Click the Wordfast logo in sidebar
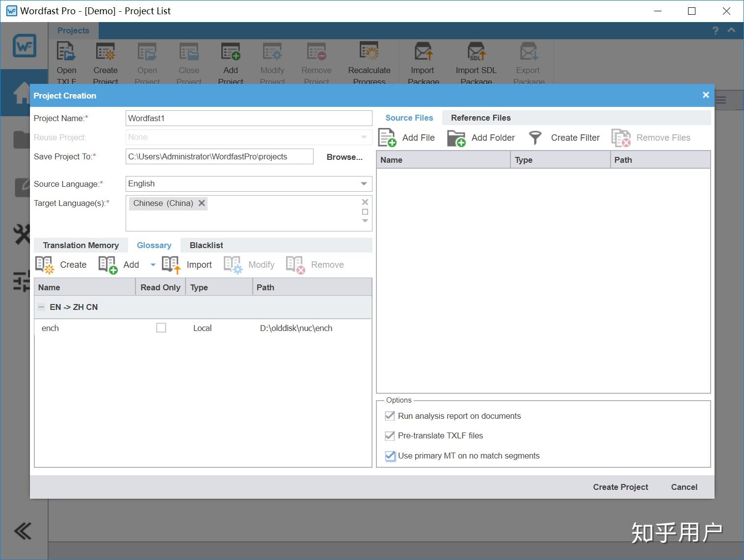This screenshot has width=744, height=560. 24,46
